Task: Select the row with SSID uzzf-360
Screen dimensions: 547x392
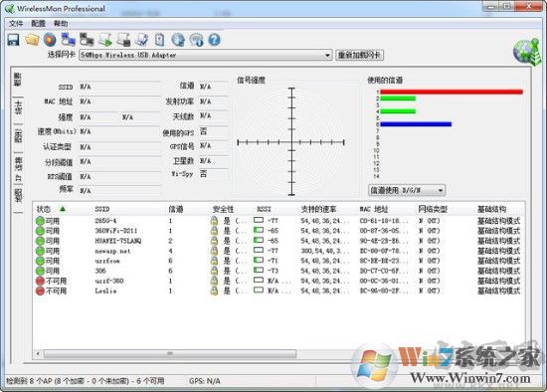Action: (278, 281)
